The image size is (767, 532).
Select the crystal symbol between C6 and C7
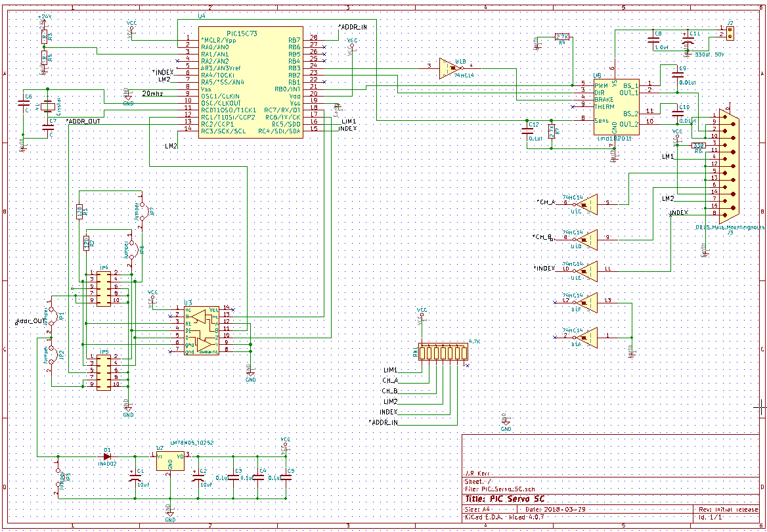click(48, 106)
